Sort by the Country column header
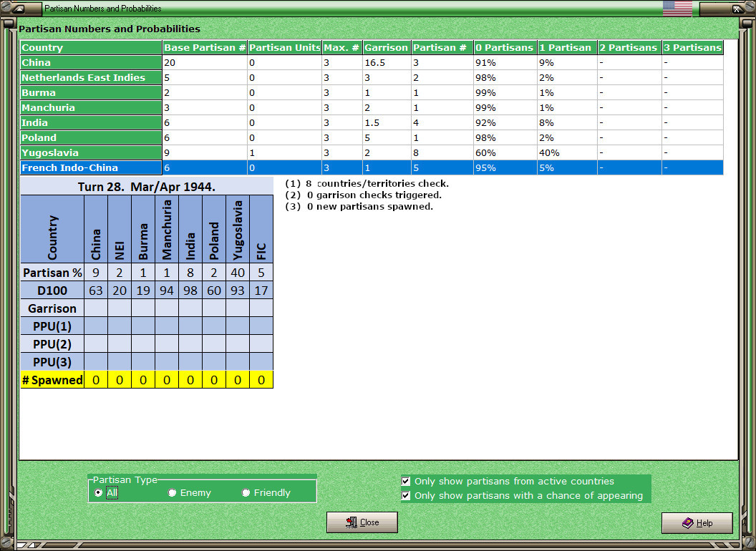This screenshot has height=551, width=756. click(x=91, y=47)
